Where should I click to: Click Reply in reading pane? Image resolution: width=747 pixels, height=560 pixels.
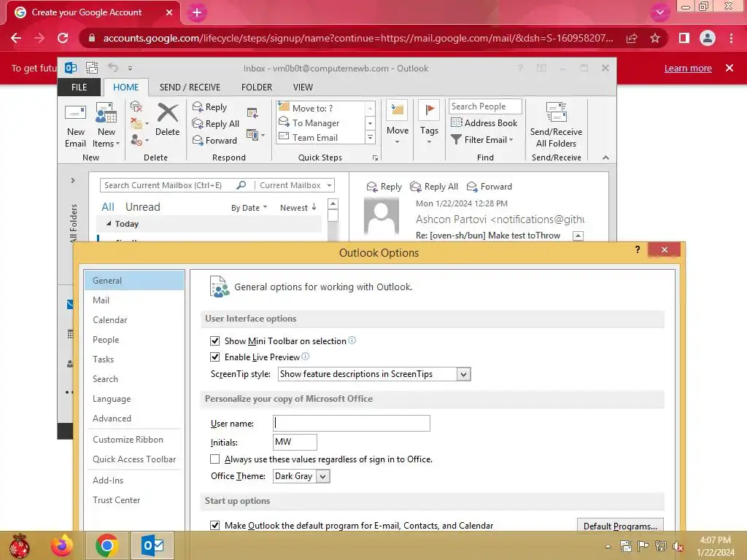[x=384, y=187]
